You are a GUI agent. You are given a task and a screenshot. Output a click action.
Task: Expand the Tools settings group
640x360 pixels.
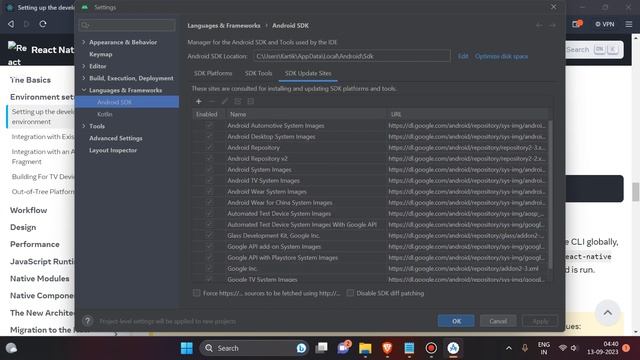coord(84,126)
